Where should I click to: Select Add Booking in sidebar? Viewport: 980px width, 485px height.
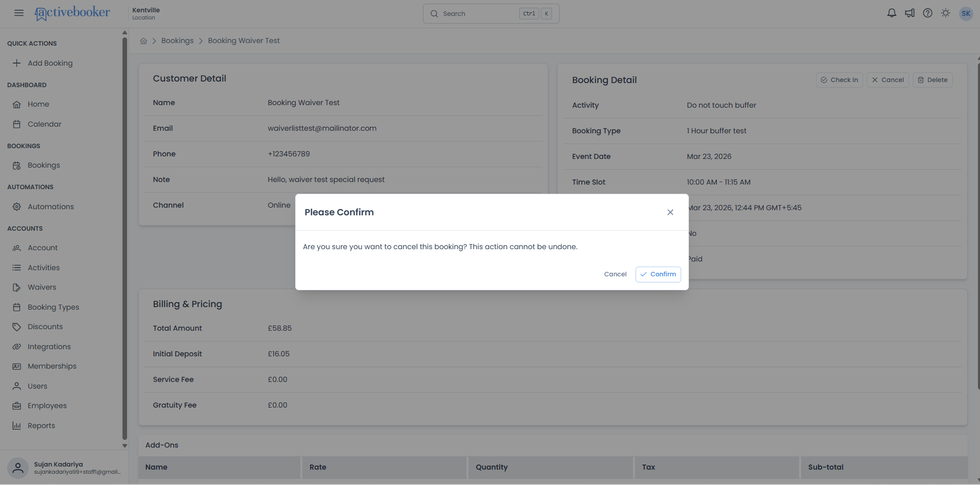pyautogui.click(x=50, y=63)
